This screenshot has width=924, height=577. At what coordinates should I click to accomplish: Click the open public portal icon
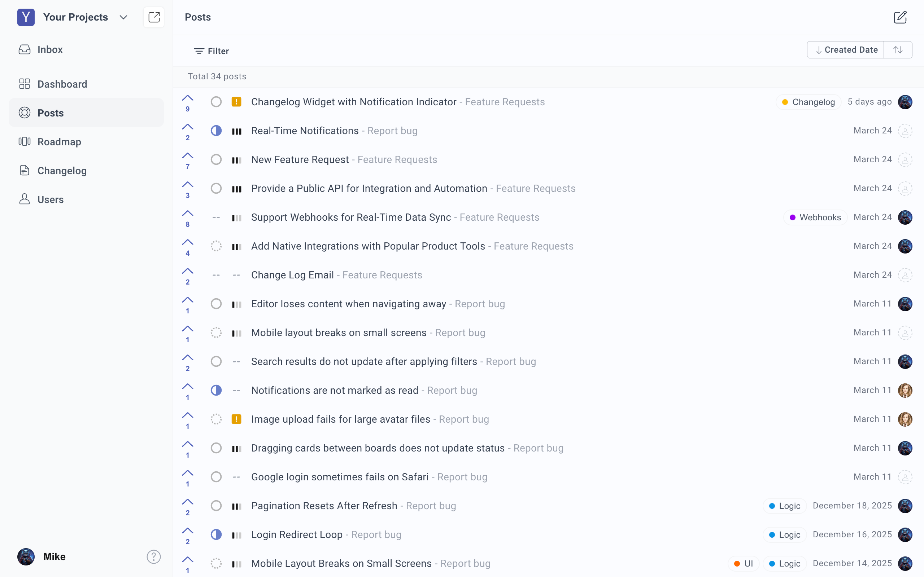[x=153, y=17]
